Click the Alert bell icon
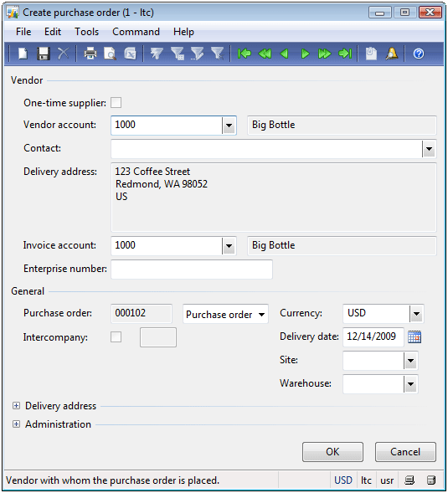This screenshot has height=493, width=448. tap(392, 54)
